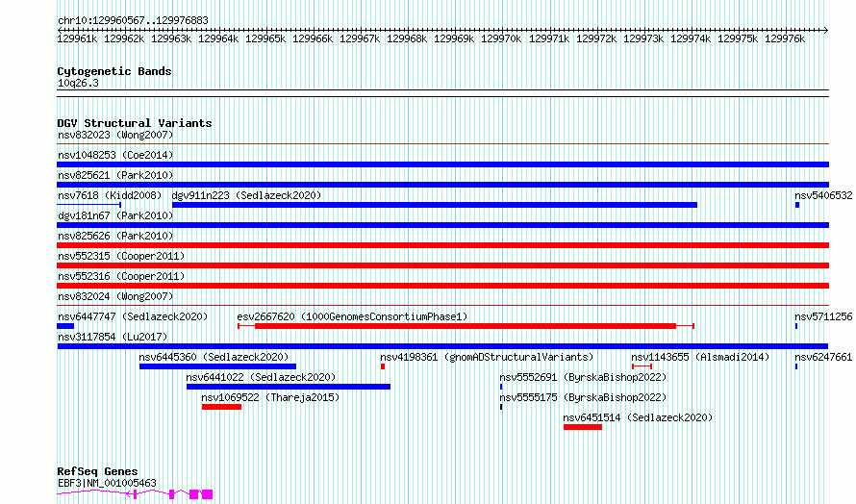856x504 pixels.
Task: Click the chr10:129960567..129976883 coordinate text
Action: pos(133,20)
